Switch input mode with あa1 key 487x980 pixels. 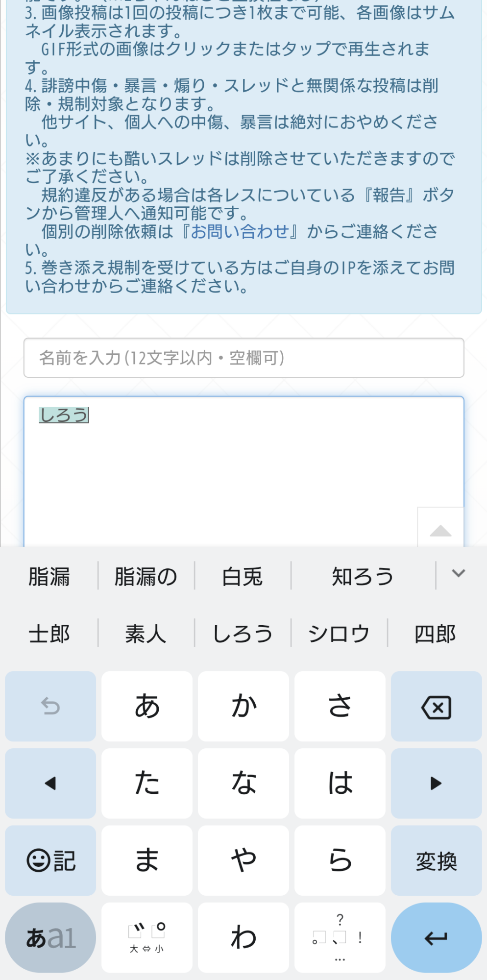(50, 937)
